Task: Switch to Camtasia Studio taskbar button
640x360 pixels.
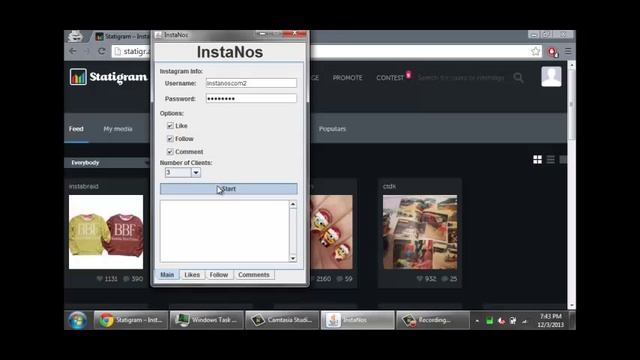Action: (282, 320)
